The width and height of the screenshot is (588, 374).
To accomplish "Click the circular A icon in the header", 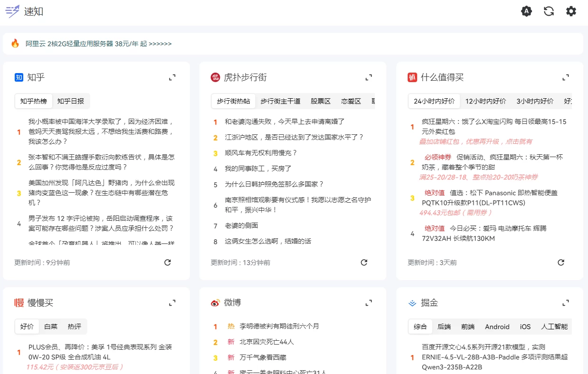I will 526,11.
